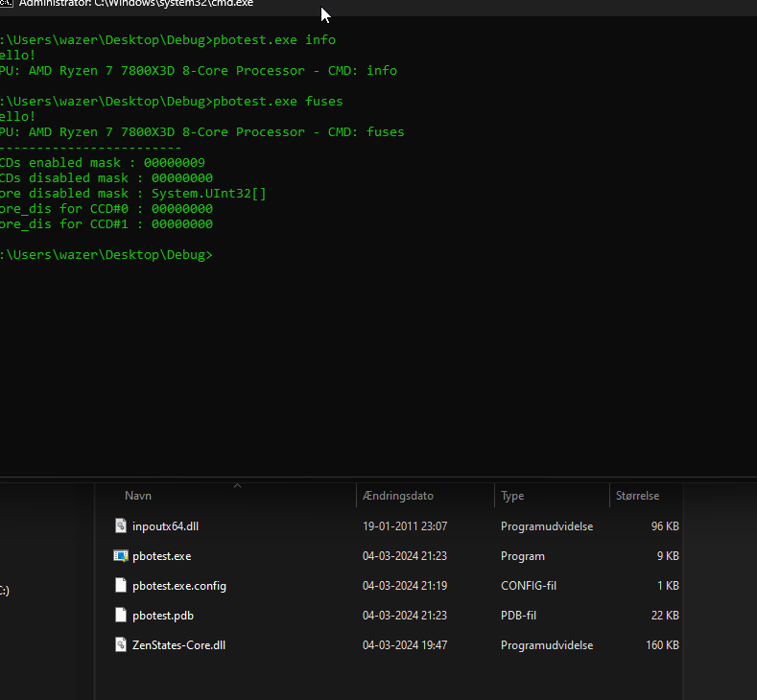Screen dimensions: 757x700
Task: Click the 160 KB size value
Action: (x=662, y=645)
